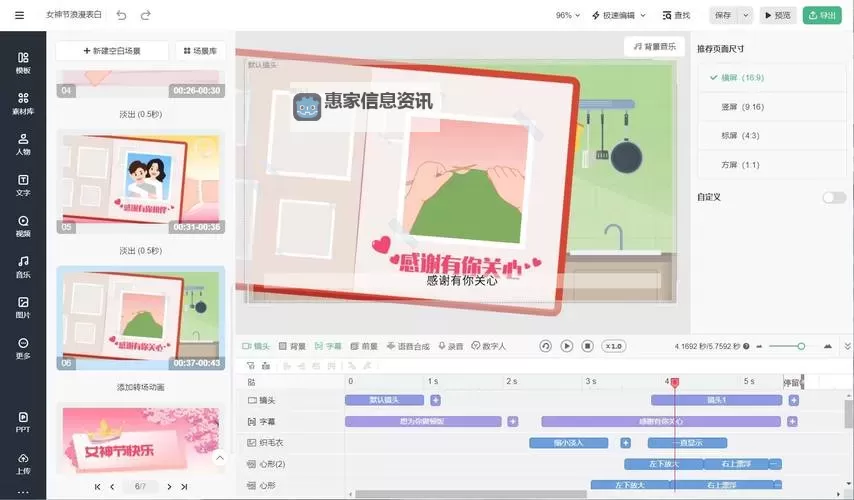This screenshot has width=854, height=500.
Task: Open the 模板 templates sidebar panel
Action: 23,63
